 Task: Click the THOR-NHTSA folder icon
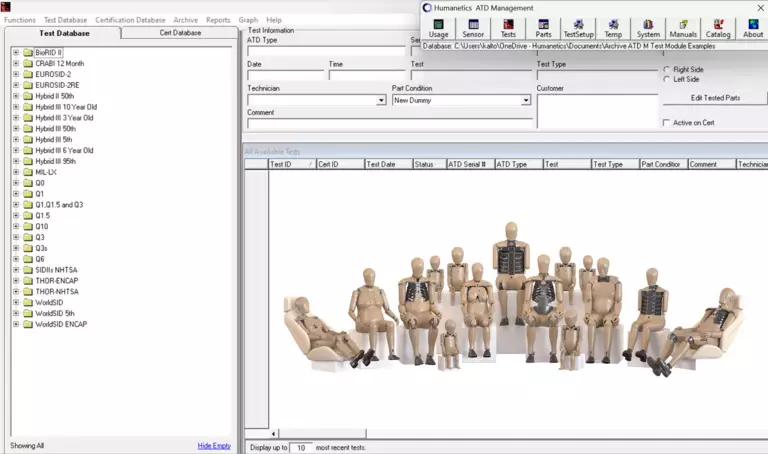click(x=28, y=291)
